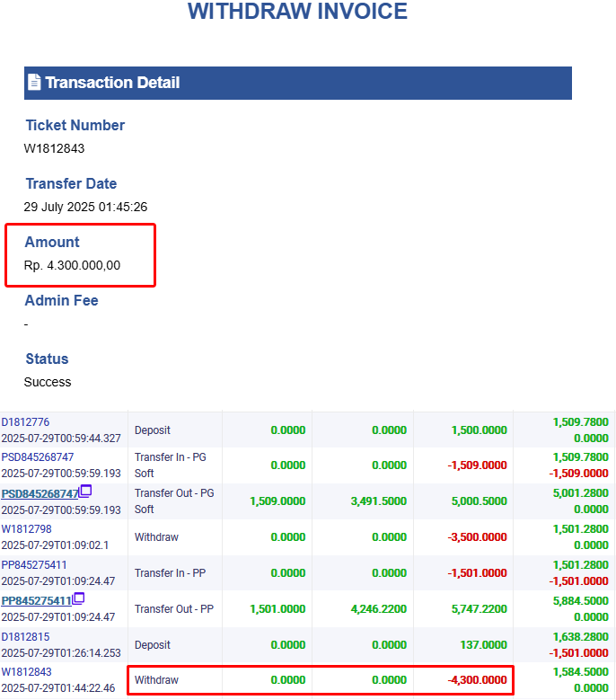Open ticket link D1812776
Viewport: 616px width, 700px height.
(x=25, y=421)
